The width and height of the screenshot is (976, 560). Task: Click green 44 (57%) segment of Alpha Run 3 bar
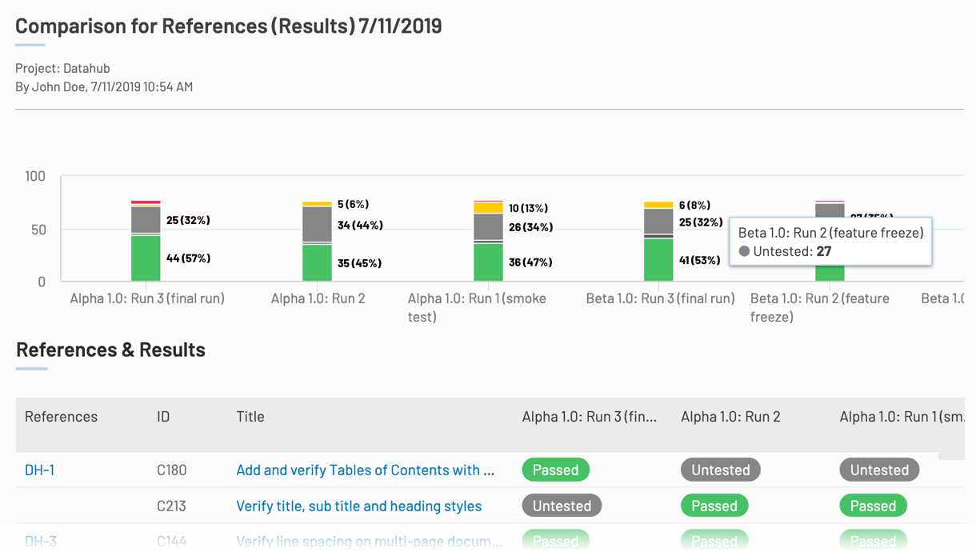coord(146,258)
